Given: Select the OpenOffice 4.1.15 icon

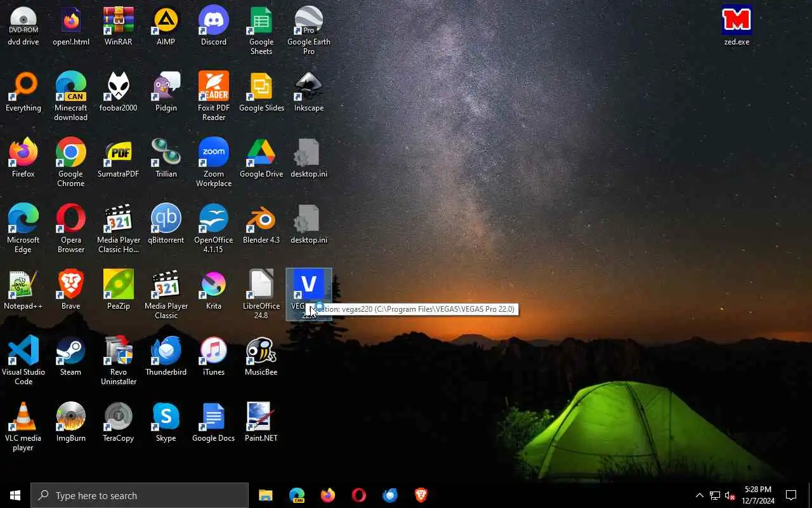Looking at the screenshot, I should point(214,229).
